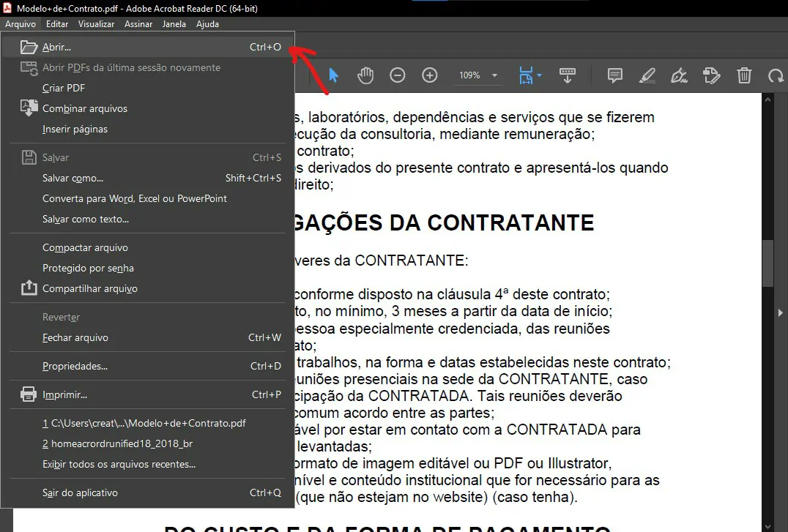The image size is (788, 532).
Task: Open recent file homeacrordrunified18_2018_br
Action: coord(148,444)
